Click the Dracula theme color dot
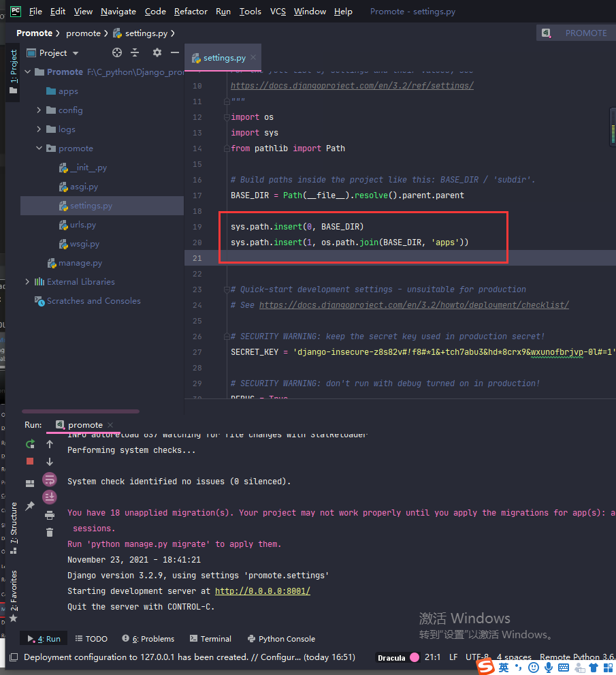This screenshot has height=675, width=616. coord(415,657)
